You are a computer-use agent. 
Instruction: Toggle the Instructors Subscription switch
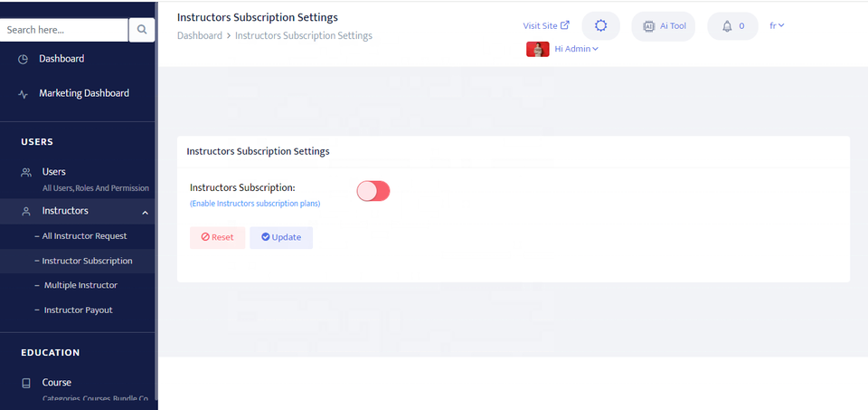coord(373,191)
